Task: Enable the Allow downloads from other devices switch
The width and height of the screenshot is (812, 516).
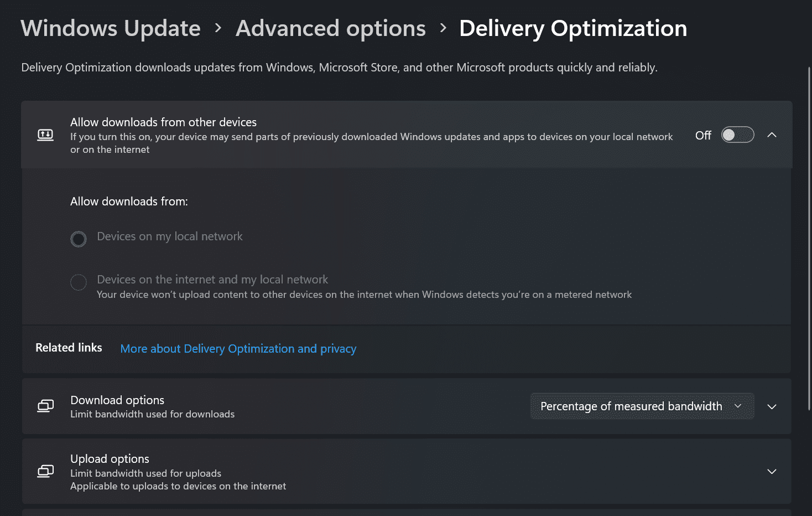Action: [x=737, y=135]
